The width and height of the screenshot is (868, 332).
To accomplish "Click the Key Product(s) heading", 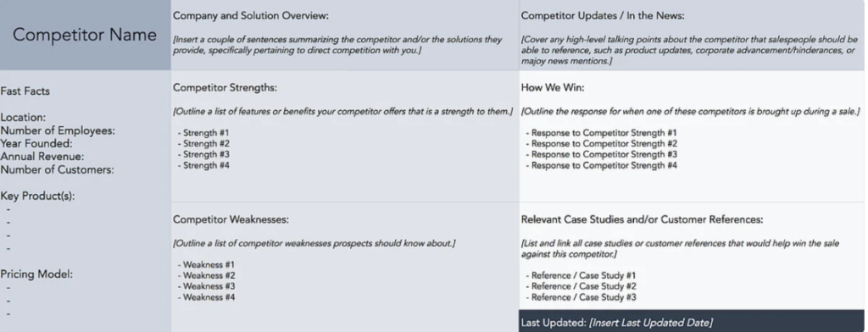I will (37, 196).
